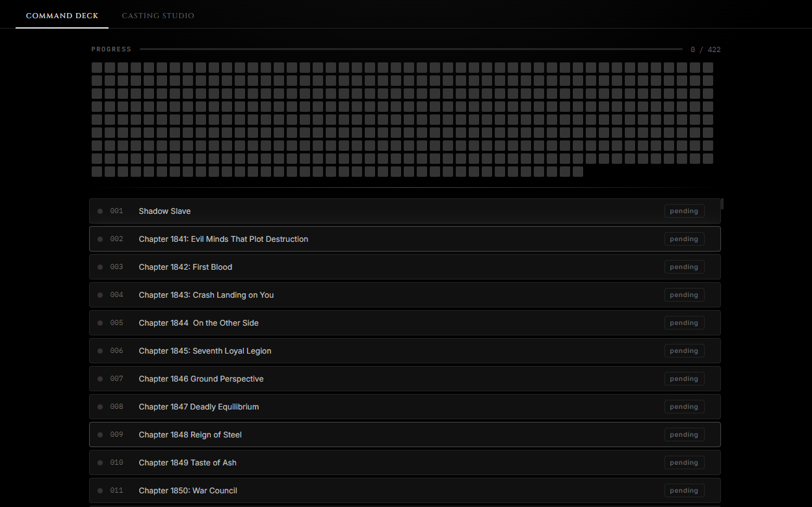Click row number 011
Image resolution: width=812 pixels, height=507 pixels.
pos(116,491)
